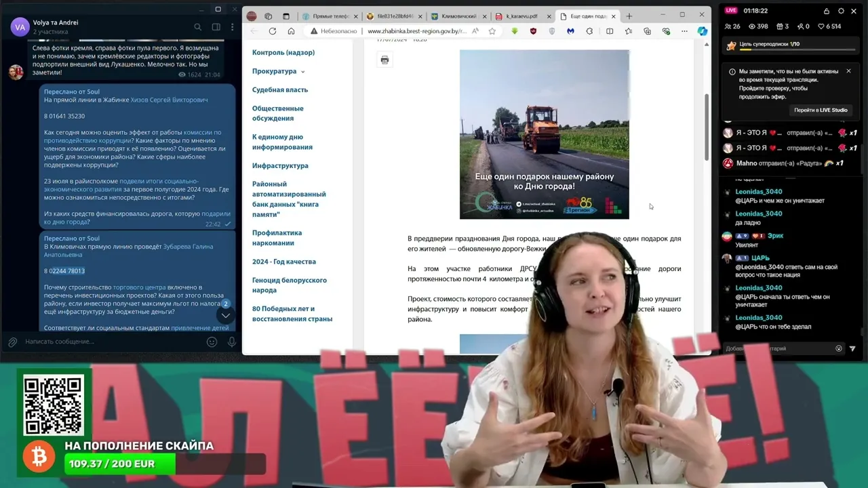Close the Еще один пода… tab

tap(614, 16)
